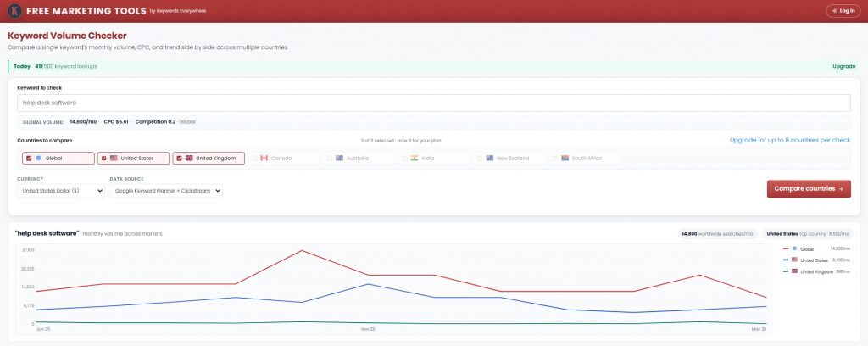
Task: Click the Keyword Volume Checker heading
Action: pos(67,36)
